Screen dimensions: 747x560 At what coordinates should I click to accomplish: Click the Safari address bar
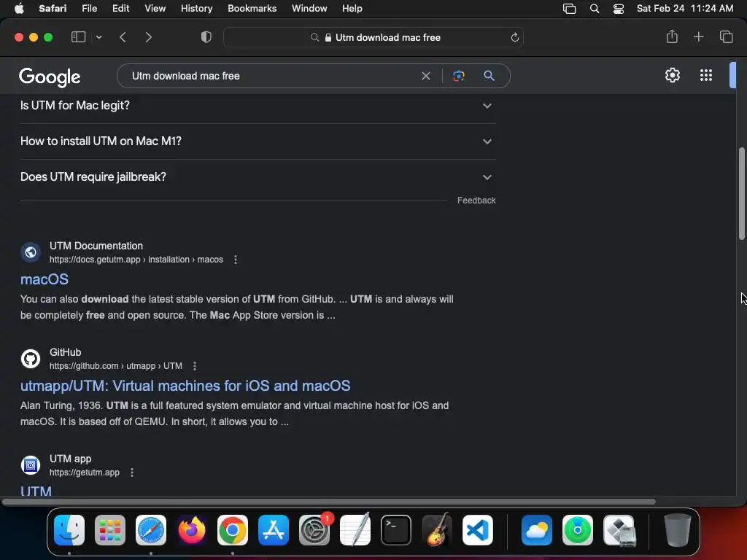tap(373, 37)
